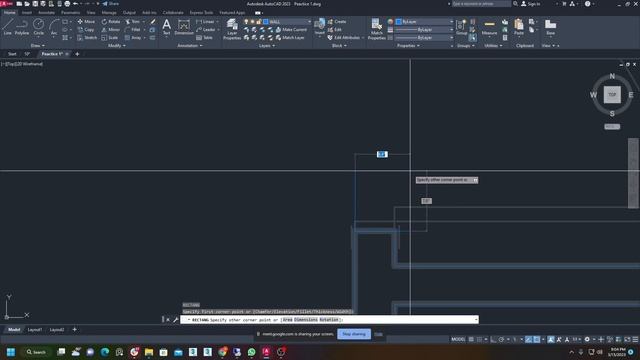The width and height of the screenshot is (640, 360).
Task: Open the Annotate ribbon tab
Action: click(x=46, y=13)
